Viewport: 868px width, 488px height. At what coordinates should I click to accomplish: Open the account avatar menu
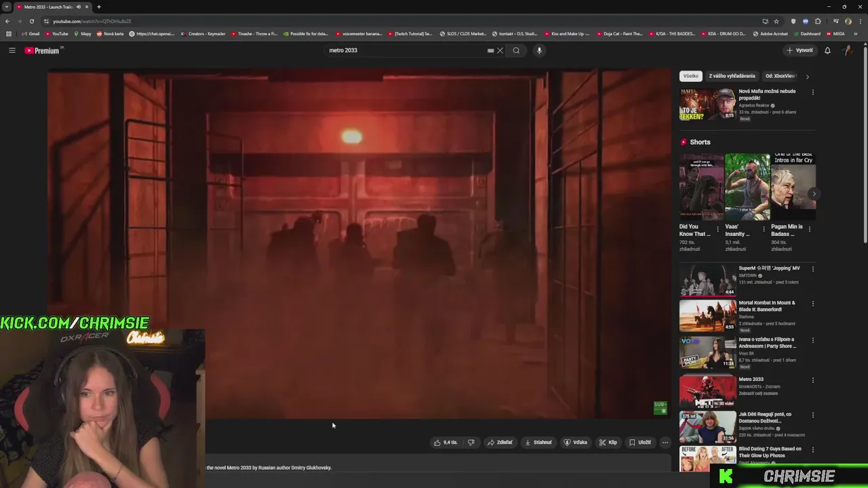click(x=847, y=50)
